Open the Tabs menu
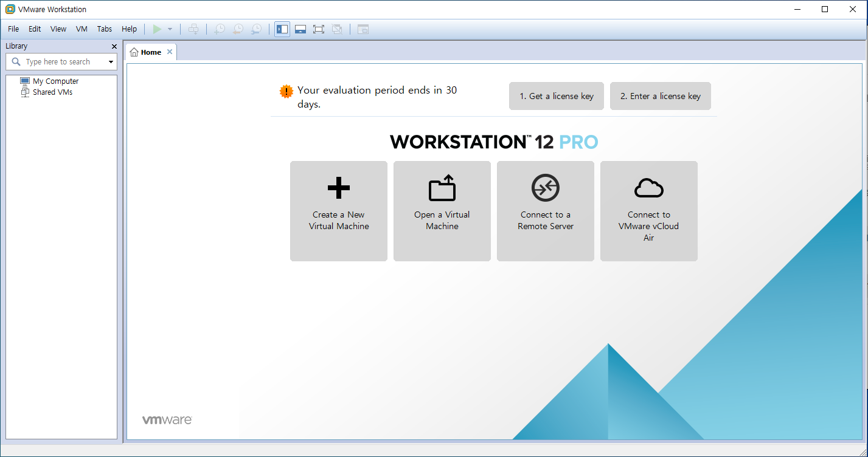This screenshot has width=868, height=457. click(105, 29)
